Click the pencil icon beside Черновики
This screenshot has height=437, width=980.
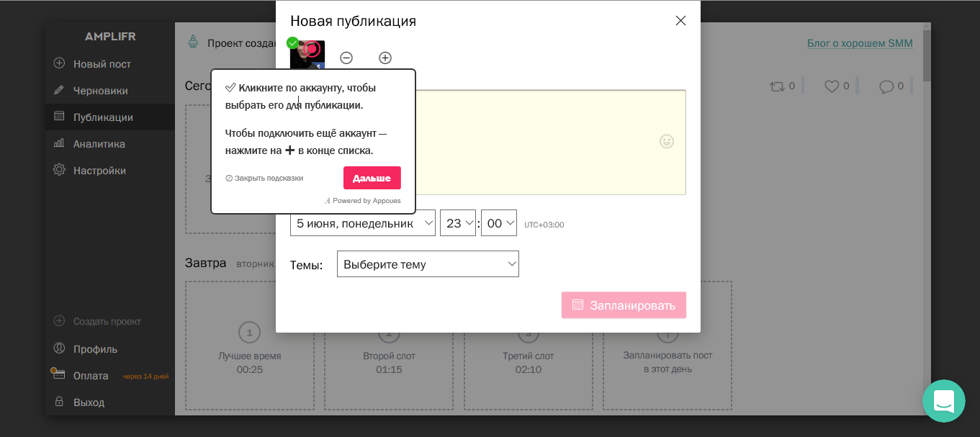[59, 90]
